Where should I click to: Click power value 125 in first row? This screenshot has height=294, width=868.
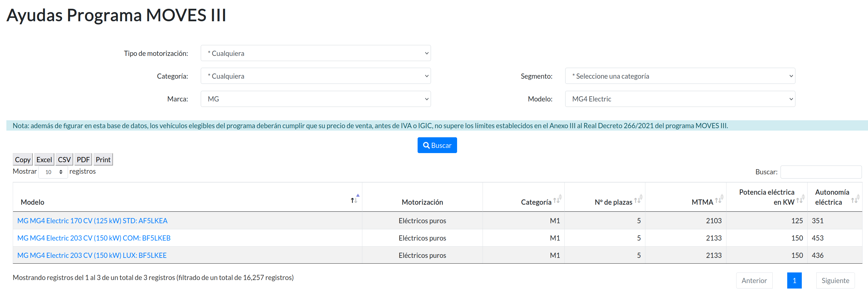[797, 221]
